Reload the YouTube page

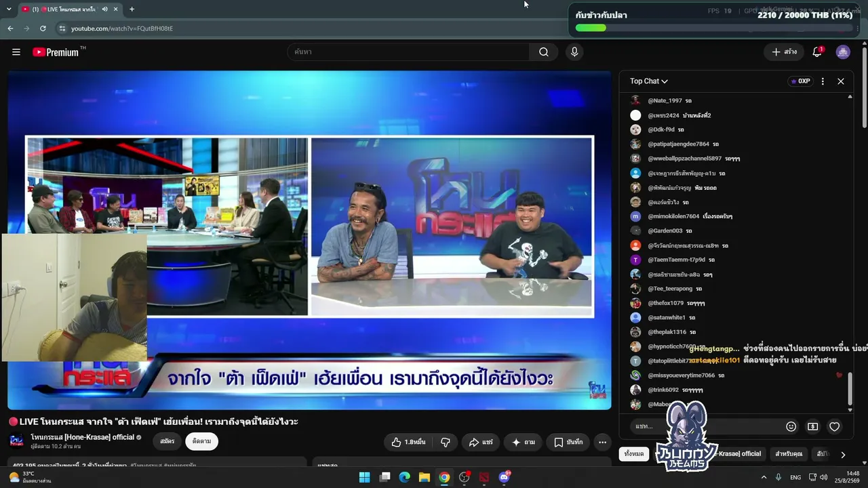click(43, 28)
